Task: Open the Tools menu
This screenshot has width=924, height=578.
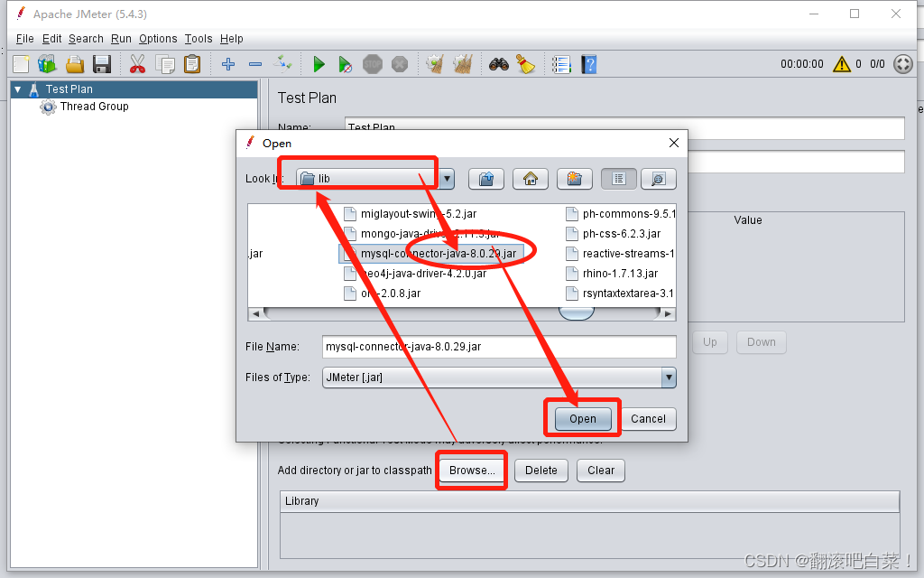Action: coord(198,39)
